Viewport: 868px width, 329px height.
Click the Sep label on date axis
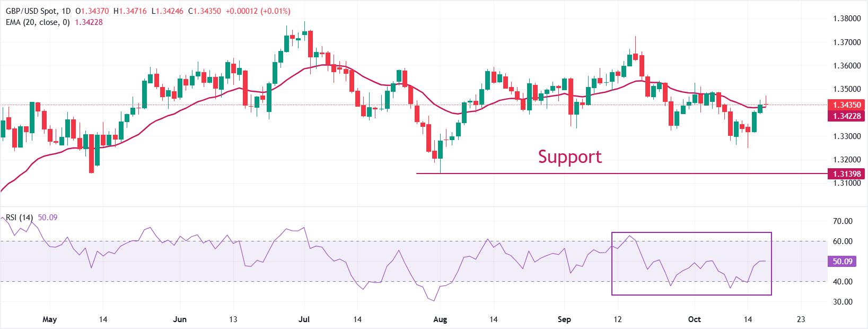pos(565,319)
